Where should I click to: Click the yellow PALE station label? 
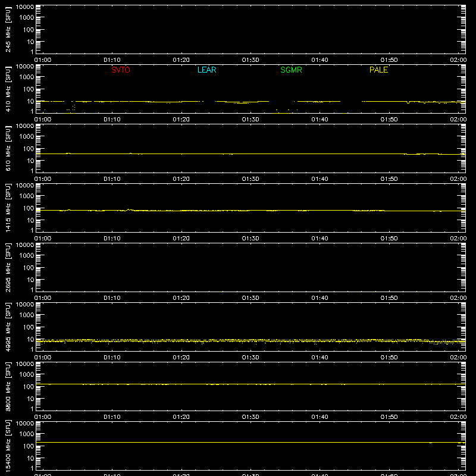[378, 70]
